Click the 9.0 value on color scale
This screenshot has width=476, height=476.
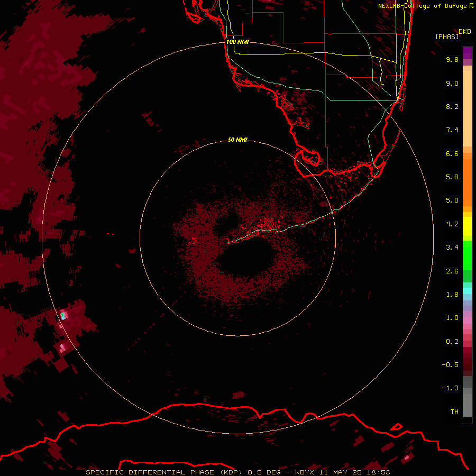coord(452,83)
